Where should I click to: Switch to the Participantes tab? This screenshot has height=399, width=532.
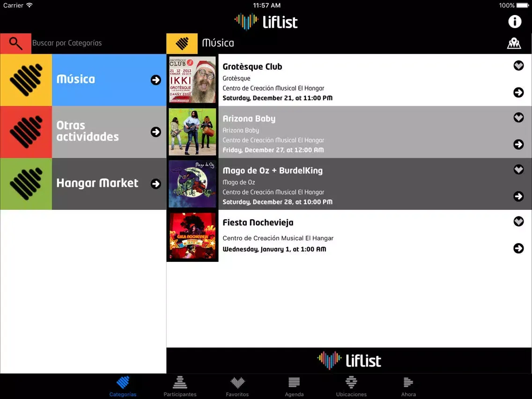coord(180,386)
